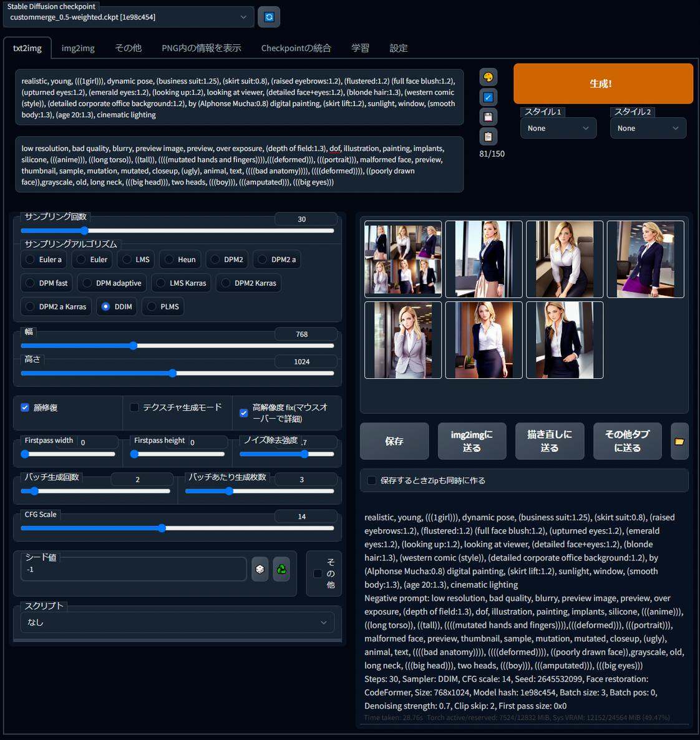The width and height of the screenshot is (700, 740).
Task: Click the orange 生成! button
Action: pos(603,84)
